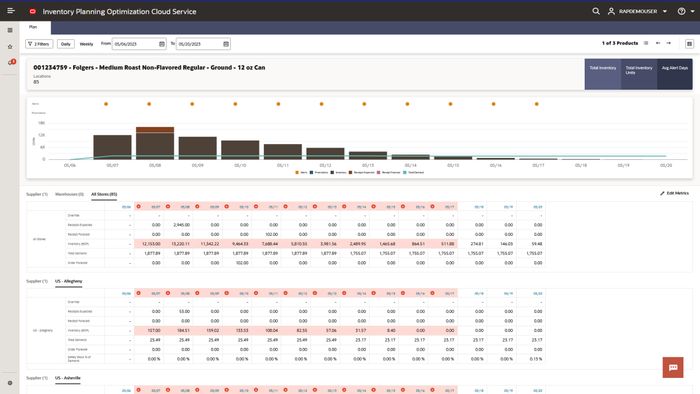Open notifications icon with red badge
Image resolution: width=700 pixels, height=394 pixels.
pyautogui.click(x=11, y=62)
